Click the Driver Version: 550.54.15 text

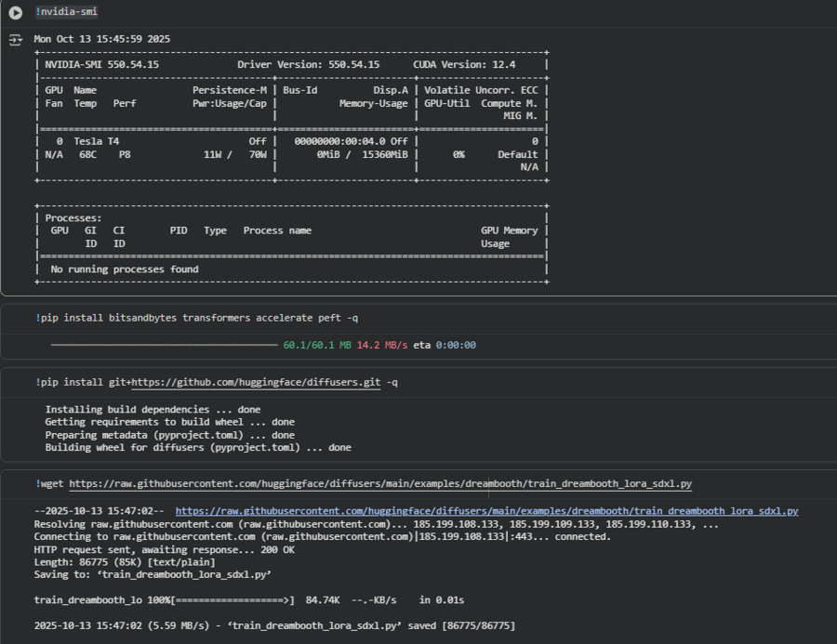[x=308, y=65]
